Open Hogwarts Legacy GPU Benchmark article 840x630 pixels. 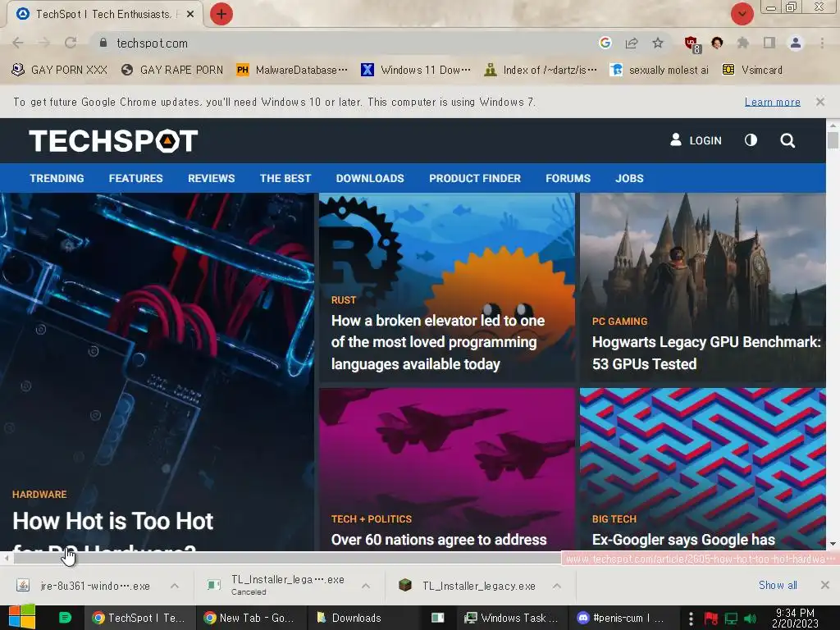point(706,353)
